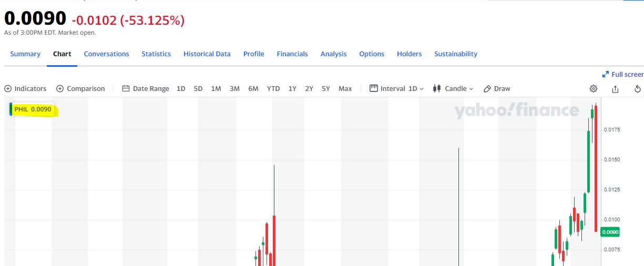Expand the Interval 1D dropdown
Screen dimensions: 644x266
tap(397, 89)
